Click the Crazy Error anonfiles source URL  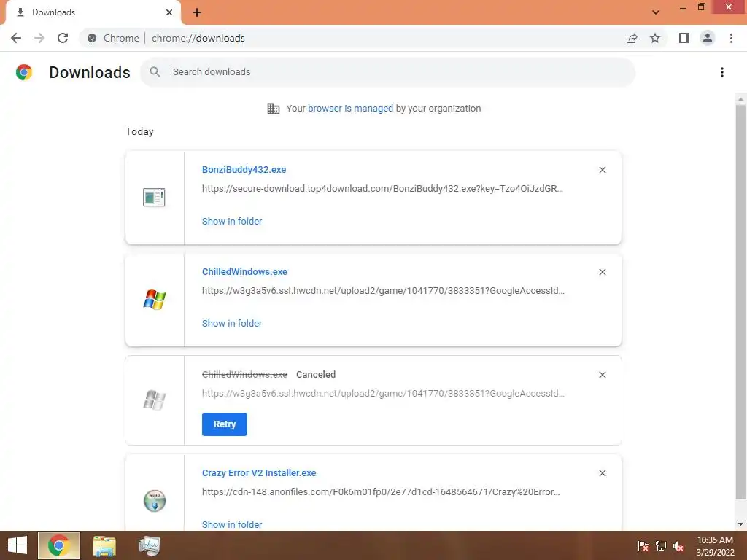click(381, 492)
